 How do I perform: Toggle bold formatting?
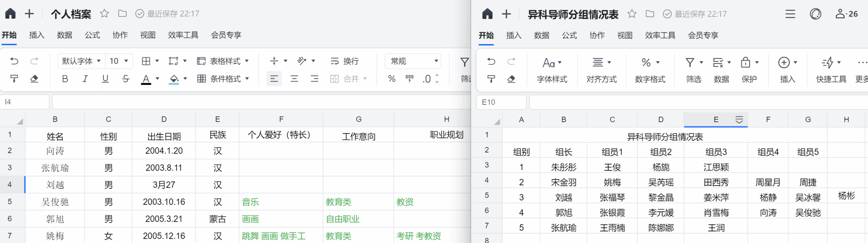tap(65, 79)
